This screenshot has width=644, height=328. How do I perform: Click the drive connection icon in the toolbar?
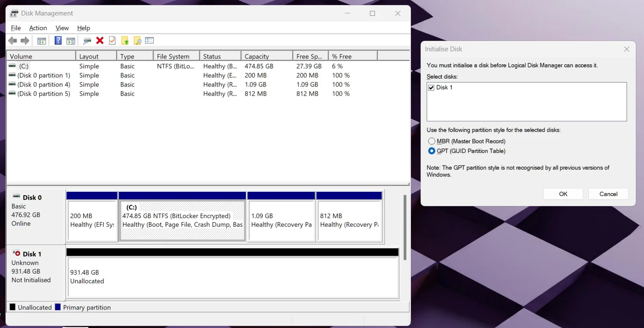(x=87, y=41)
